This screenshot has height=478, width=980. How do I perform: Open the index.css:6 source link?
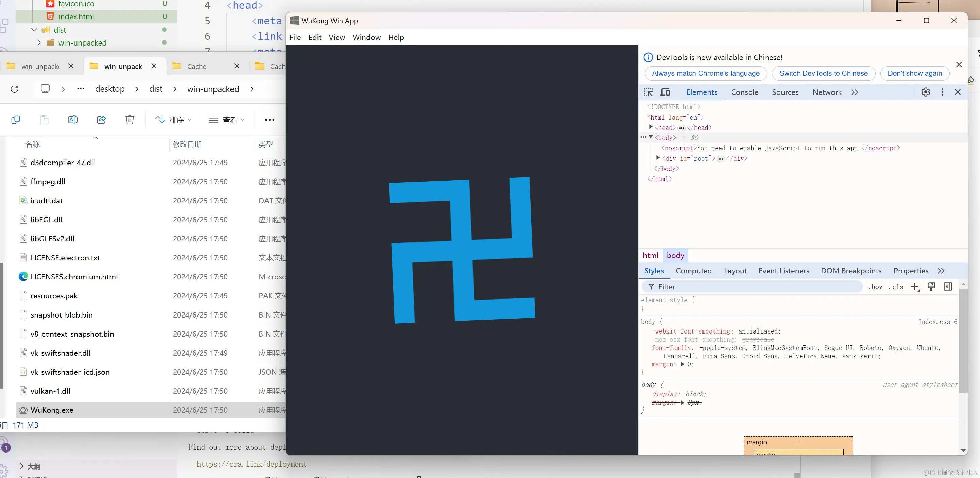(x=938, y=322)
